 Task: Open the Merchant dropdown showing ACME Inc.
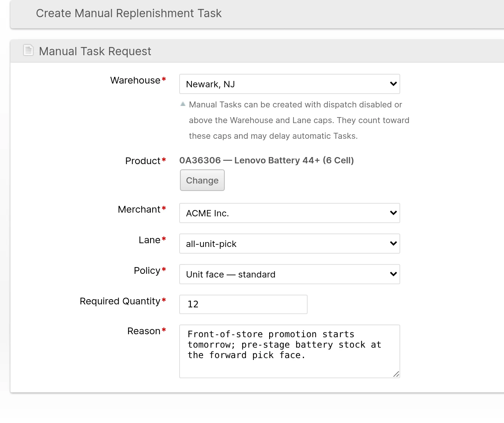290,213
